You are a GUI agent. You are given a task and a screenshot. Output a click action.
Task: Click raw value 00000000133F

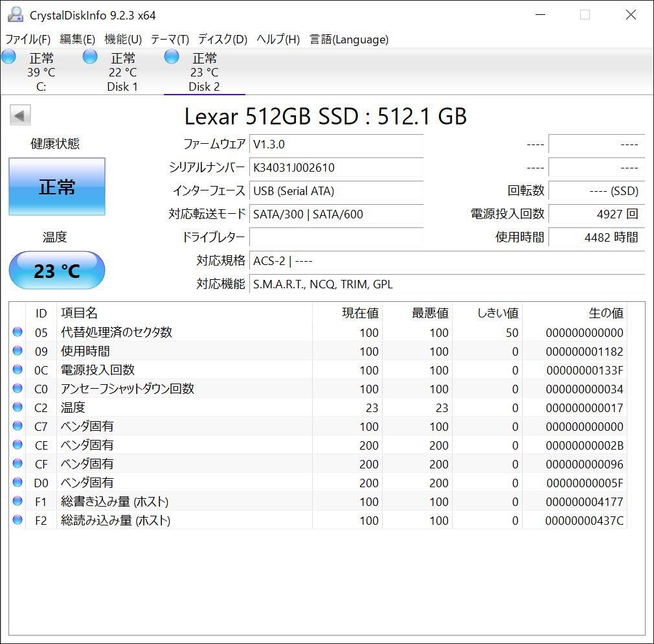584,370
